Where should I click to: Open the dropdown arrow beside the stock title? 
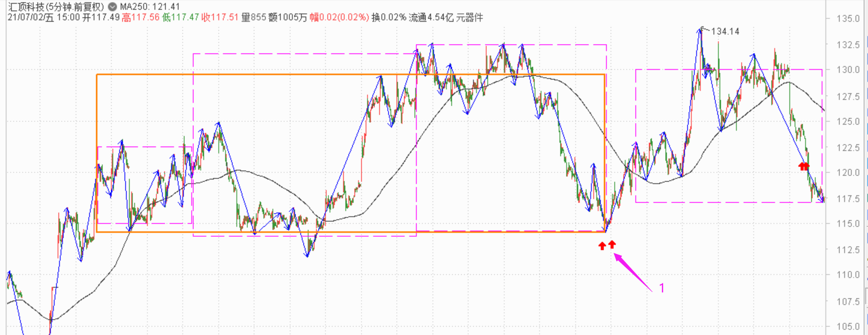coord(112,7)
